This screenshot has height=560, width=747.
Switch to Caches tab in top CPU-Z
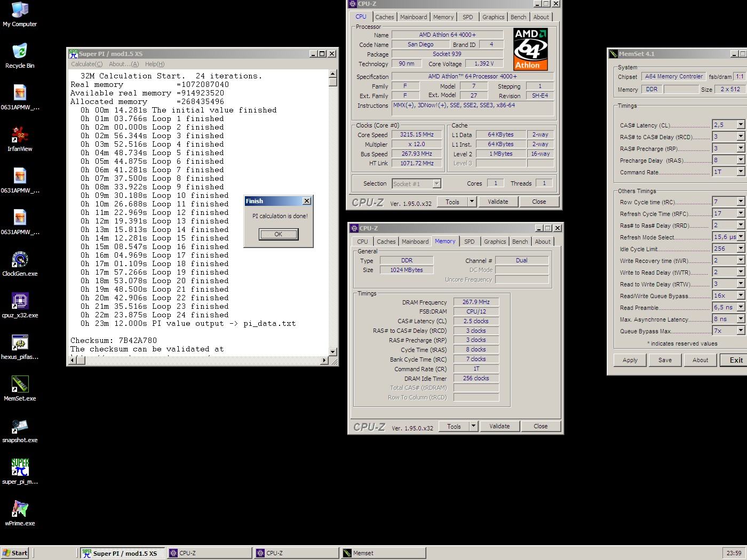coord(384,17)
